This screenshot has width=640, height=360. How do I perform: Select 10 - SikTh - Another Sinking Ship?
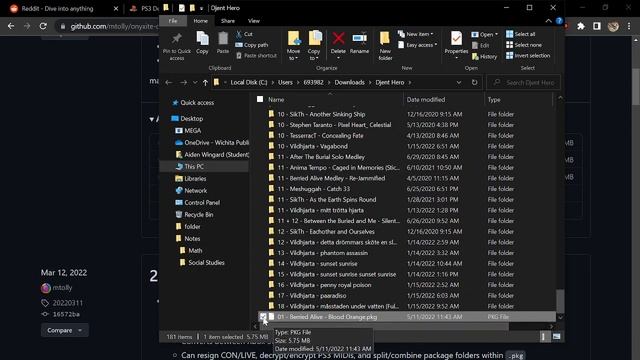point(321,114)
